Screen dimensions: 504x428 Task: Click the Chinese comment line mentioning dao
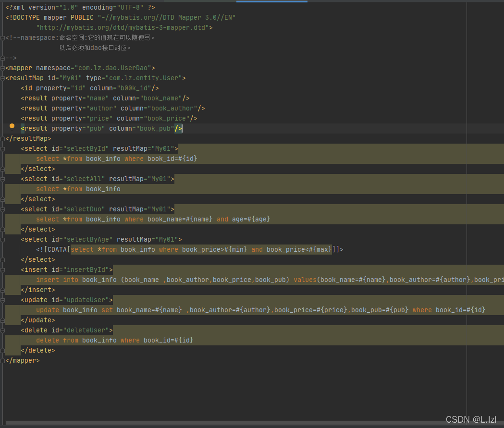(95, 48)
